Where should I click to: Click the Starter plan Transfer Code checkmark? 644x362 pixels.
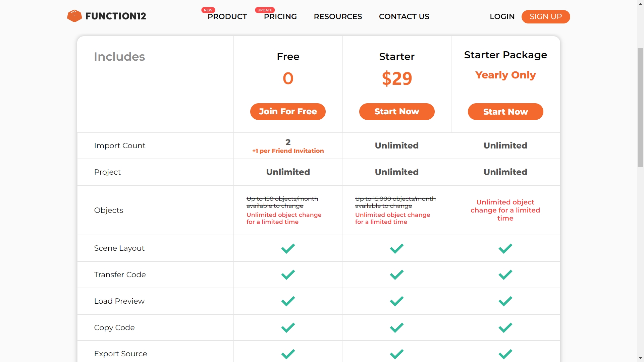click(397, 275)
